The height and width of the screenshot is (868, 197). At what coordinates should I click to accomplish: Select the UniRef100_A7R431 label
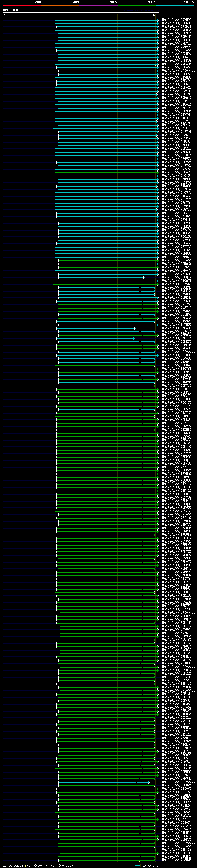(x=176, y=328)
